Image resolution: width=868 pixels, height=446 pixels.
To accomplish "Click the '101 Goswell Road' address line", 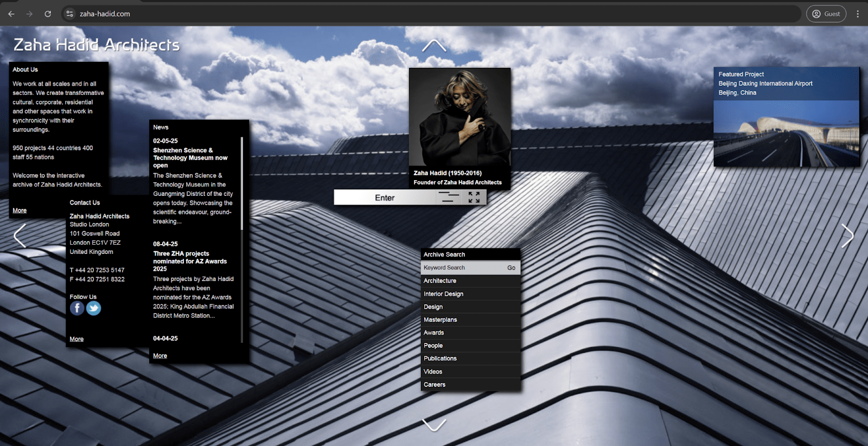I will [x=95, y=233].
